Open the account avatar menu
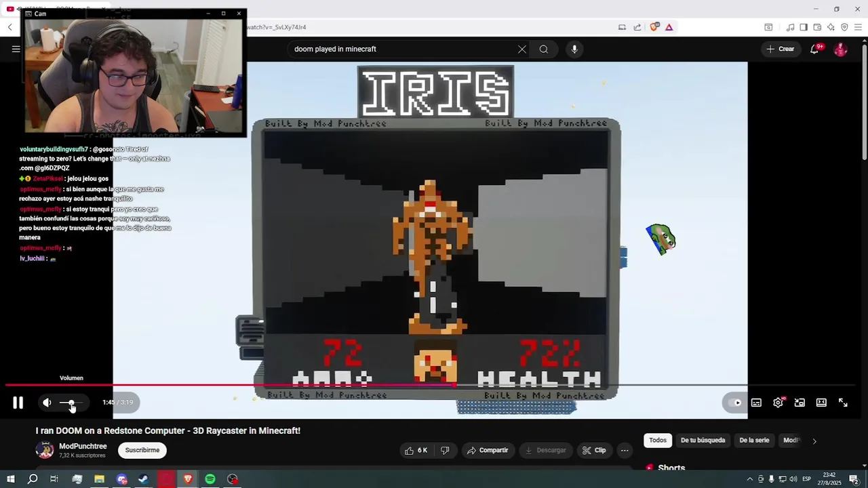The image size is (868, 488). pos(841,49)
